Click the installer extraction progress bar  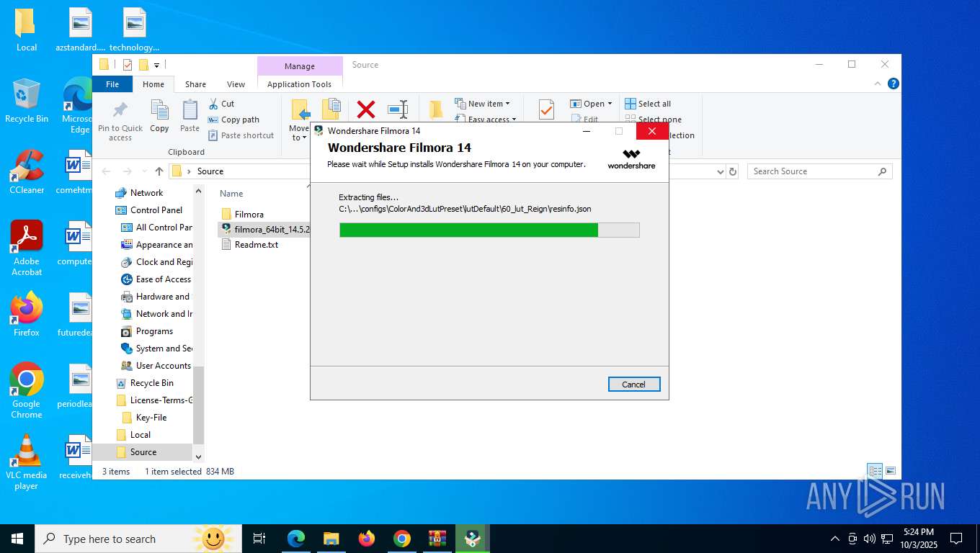click(489, 230)
